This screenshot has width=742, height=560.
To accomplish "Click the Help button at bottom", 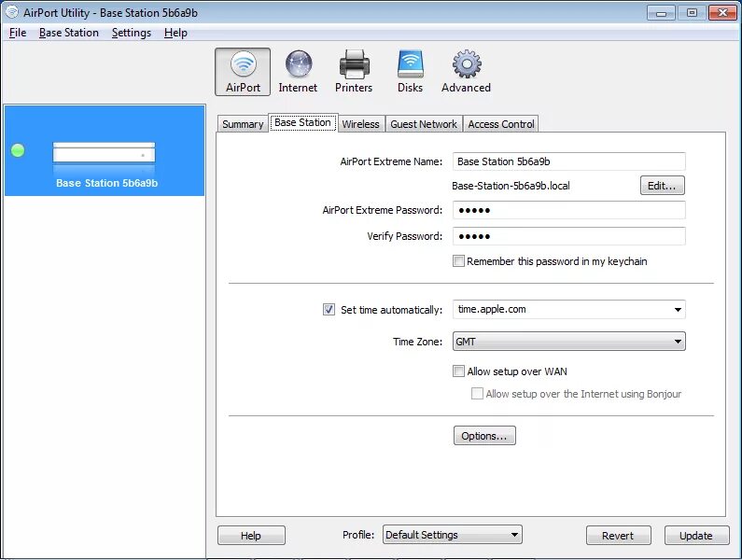I will pos(251,536).
